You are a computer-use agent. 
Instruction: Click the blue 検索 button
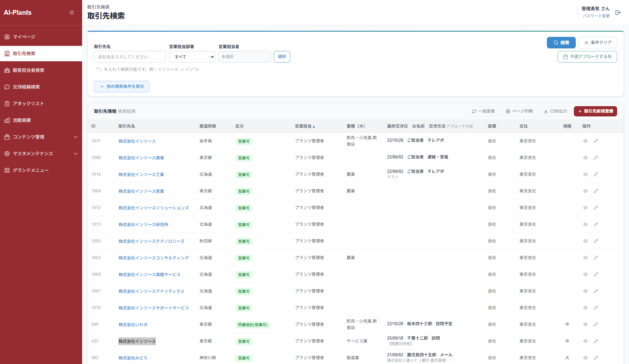coord(561,43)
